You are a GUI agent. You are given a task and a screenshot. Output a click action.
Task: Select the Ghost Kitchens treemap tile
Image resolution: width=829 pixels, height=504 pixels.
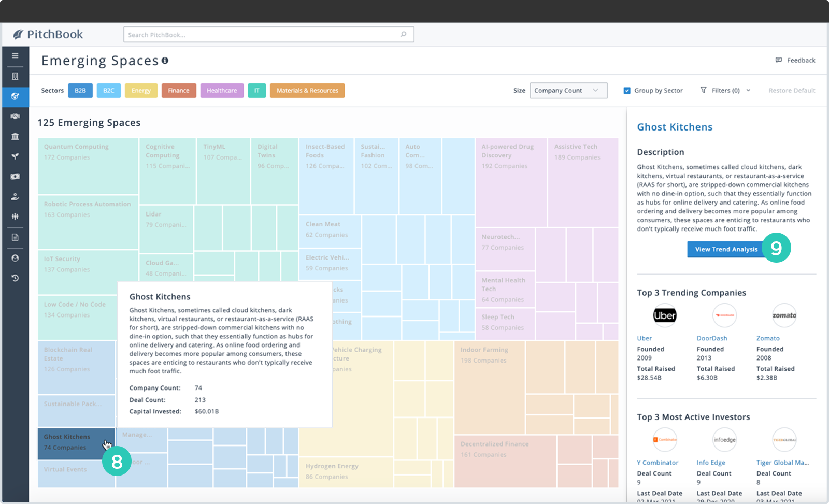tap(76, 443)
